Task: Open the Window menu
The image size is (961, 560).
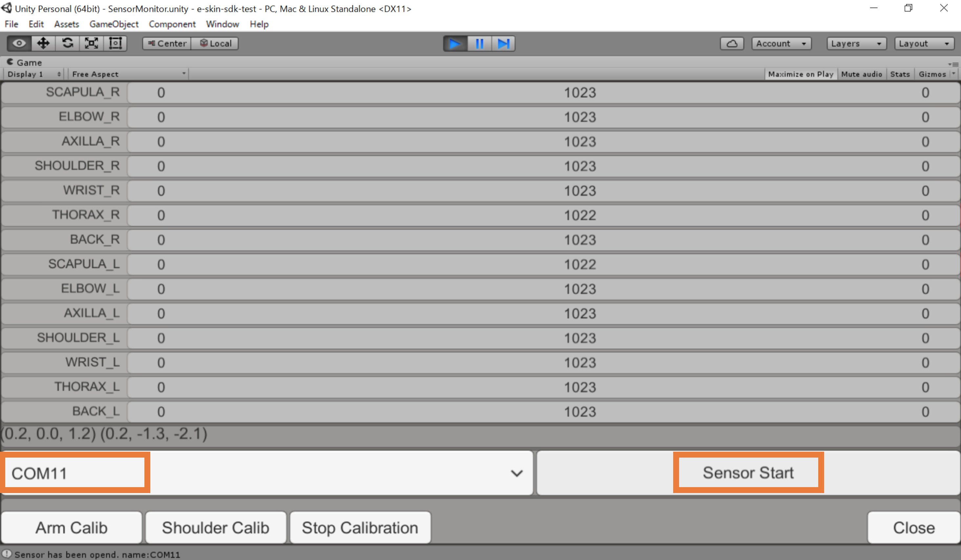Action: (222, 24)
